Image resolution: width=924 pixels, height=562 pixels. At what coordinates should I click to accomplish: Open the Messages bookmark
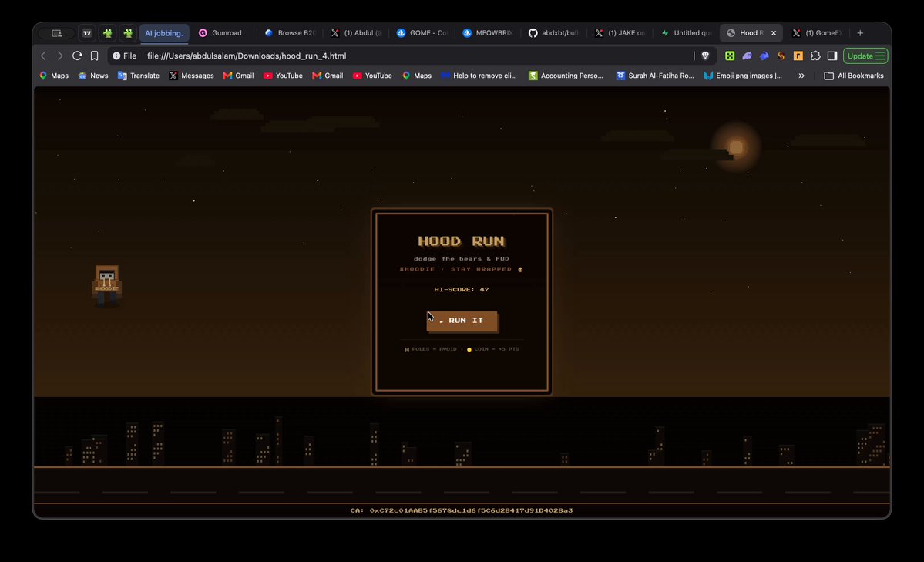click(192, 76)
